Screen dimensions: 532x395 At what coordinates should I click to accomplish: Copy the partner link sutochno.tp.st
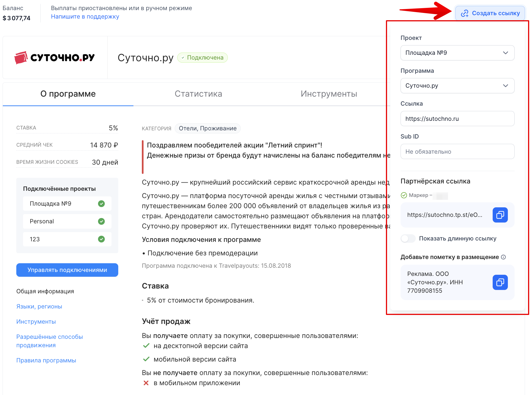click(500, 215)
